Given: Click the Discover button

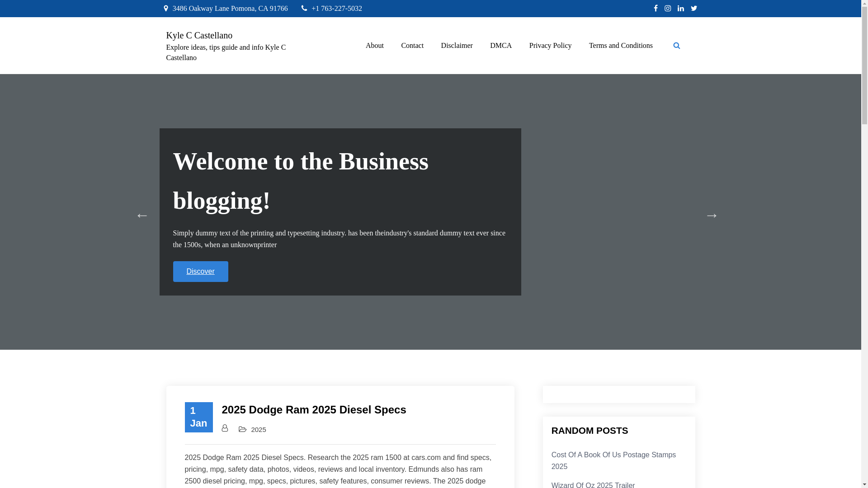Looking at the screenshot, I should pos(200,272).
